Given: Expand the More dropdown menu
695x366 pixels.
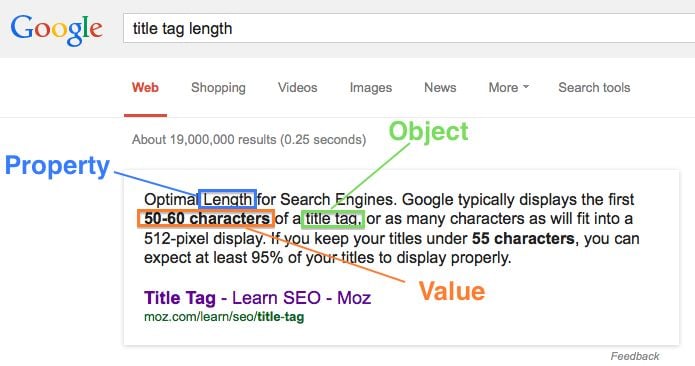Looking at the screenshot, I should [x=508, y=87].
